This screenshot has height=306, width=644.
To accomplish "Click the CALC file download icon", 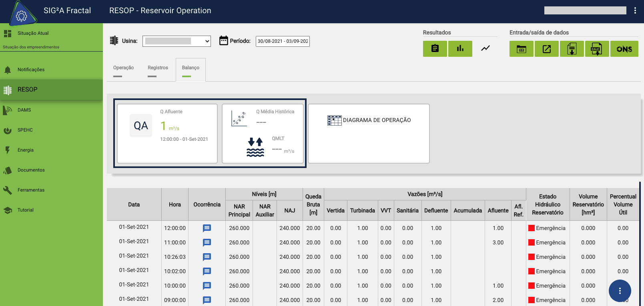I will [596, 49].
